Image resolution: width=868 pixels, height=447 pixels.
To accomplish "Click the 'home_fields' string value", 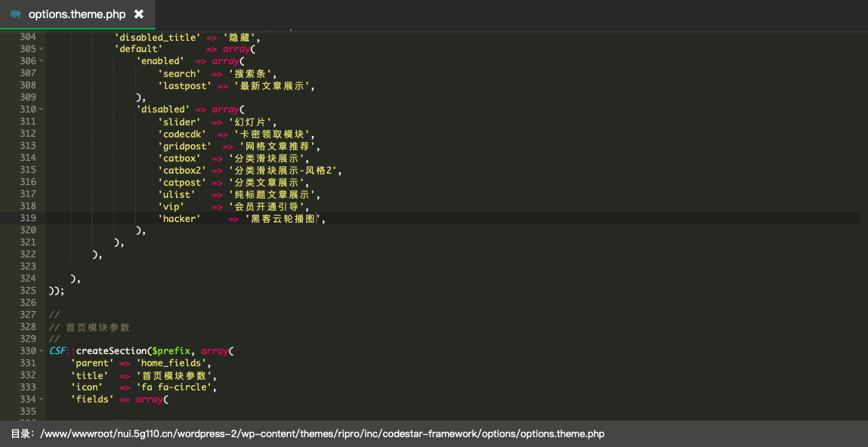I will [171, 363].
